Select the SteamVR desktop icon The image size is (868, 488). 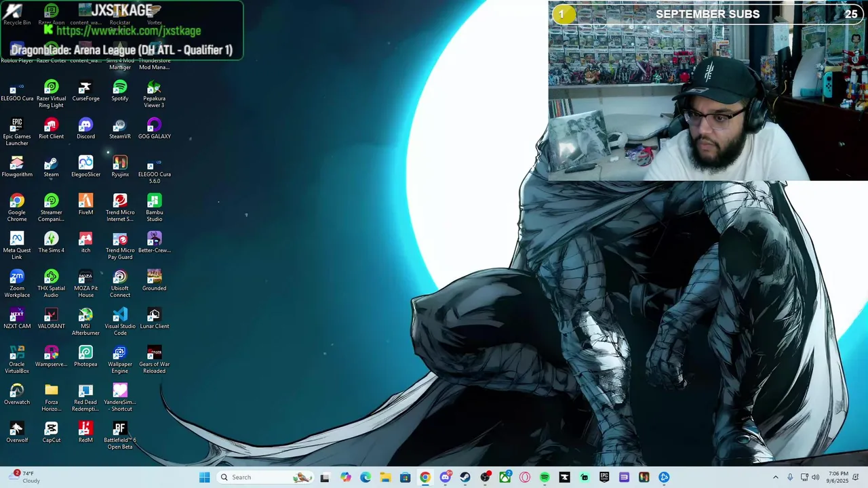tap(120, 129)
